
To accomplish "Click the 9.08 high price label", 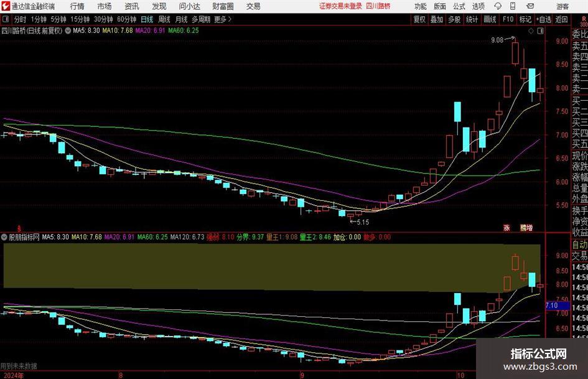I will [497, 40].
